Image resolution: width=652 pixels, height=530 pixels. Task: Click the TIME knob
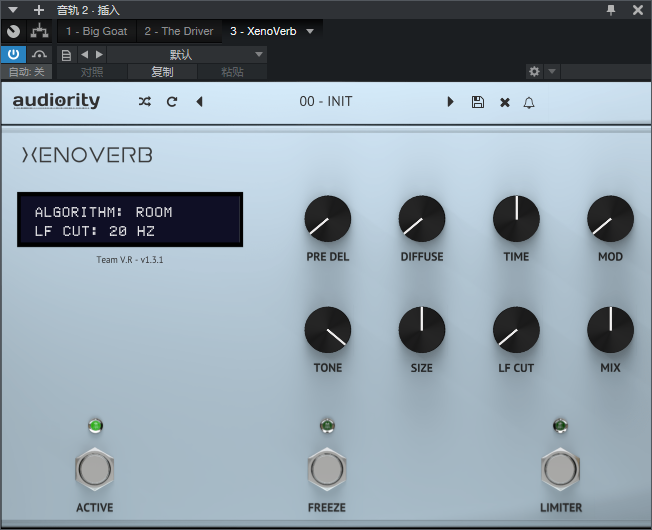[x=516, y=219]
